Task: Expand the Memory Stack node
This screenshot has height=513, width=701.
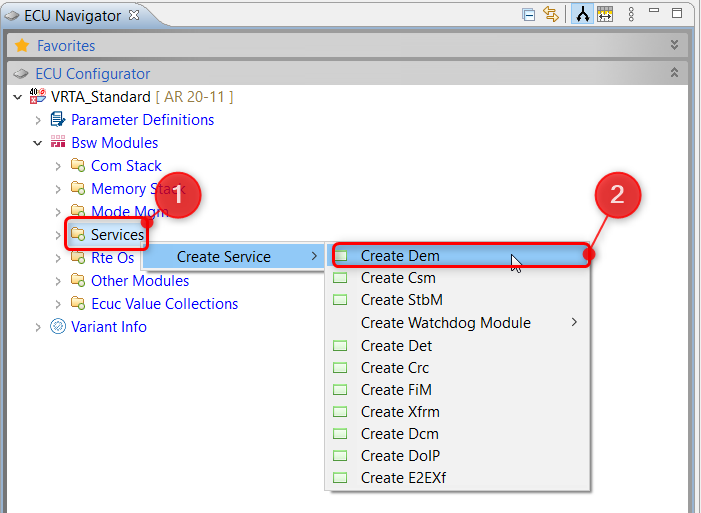Action: [x=58, y=189]
